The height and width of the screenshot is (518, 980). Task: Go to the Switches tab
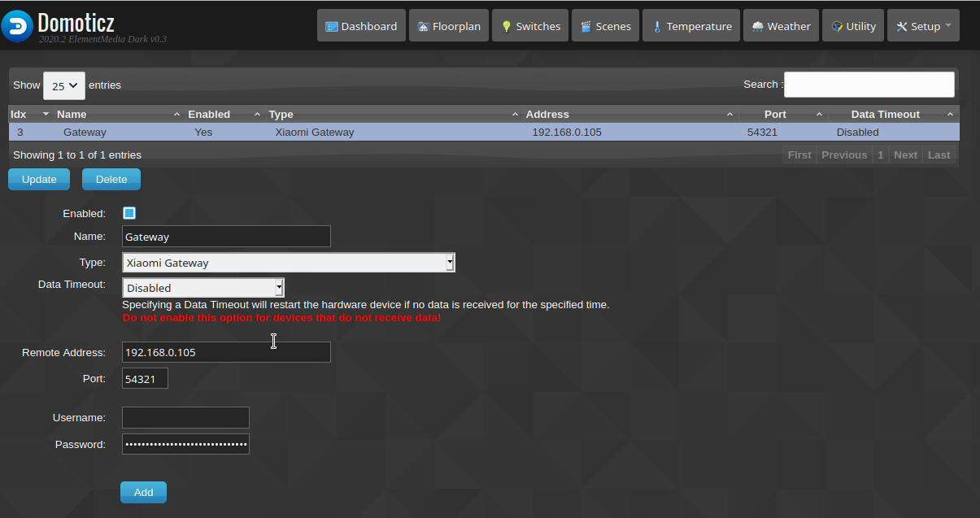coord(530,26)
